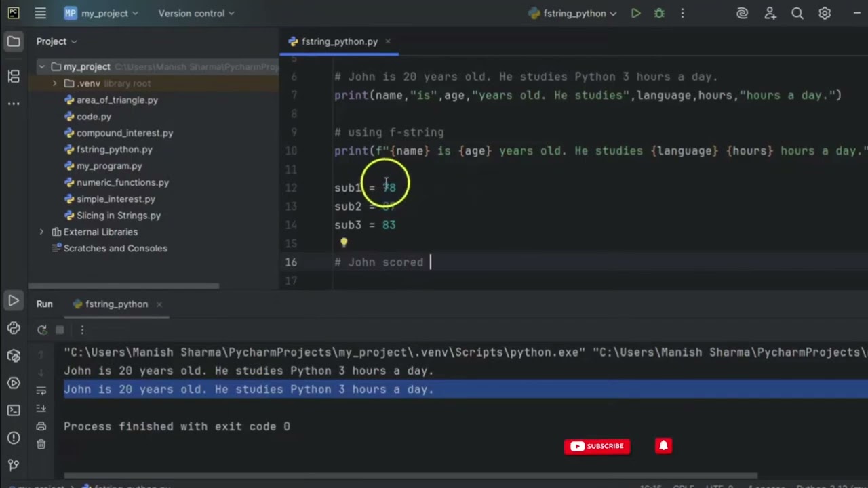Open the Run tool window side icon
Image resolution: width=868 pixels, height=488 pixels.
click(x=14, y=300)
